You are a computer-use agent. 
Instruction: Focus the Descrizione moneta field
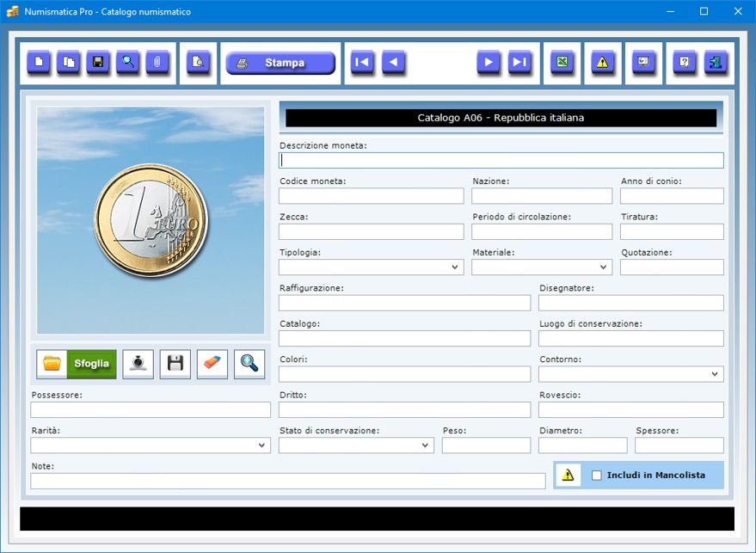point(501,160)
